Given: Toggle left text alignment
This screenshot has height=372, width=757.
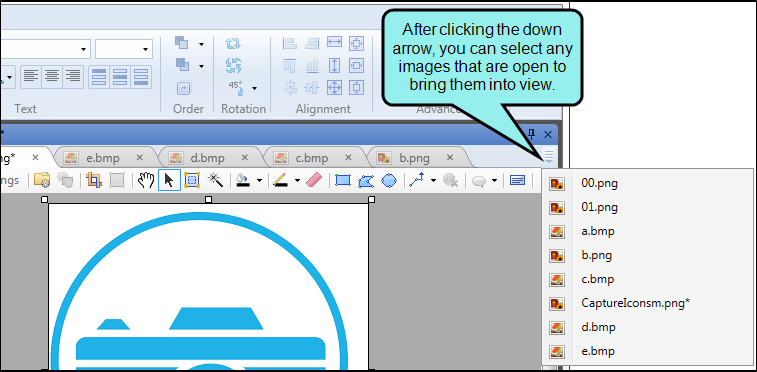Looking at the screenshot, I should (x=31, y=76).
